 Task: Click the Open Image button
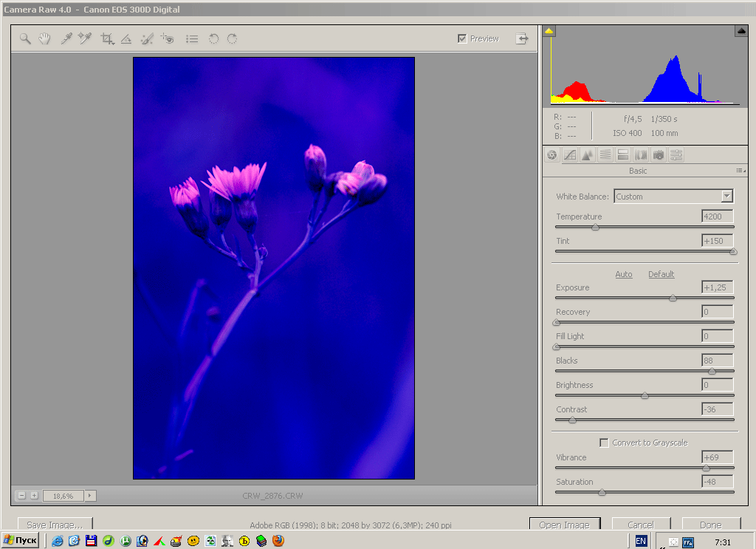click(564, 525)
